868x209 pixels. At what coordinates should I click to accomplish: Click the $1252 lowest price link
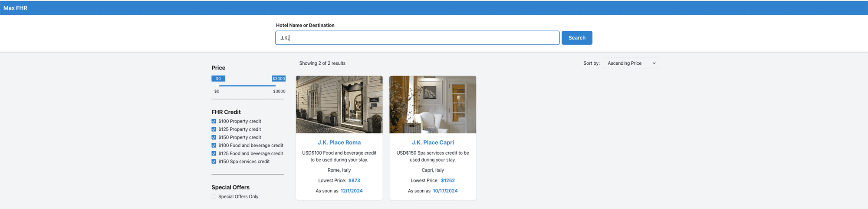[x=448, y=180]
